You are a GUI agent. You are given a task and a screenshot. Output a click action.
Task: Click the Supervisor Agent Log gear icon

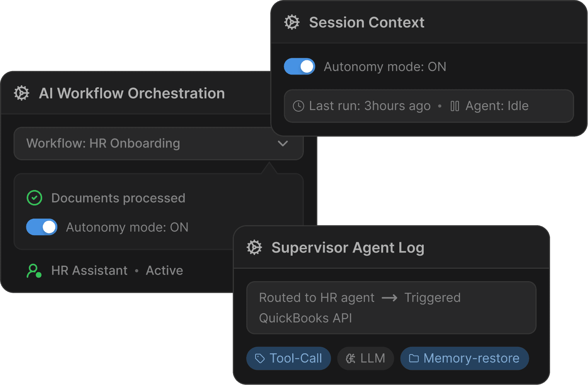click(x=254, y=248)
